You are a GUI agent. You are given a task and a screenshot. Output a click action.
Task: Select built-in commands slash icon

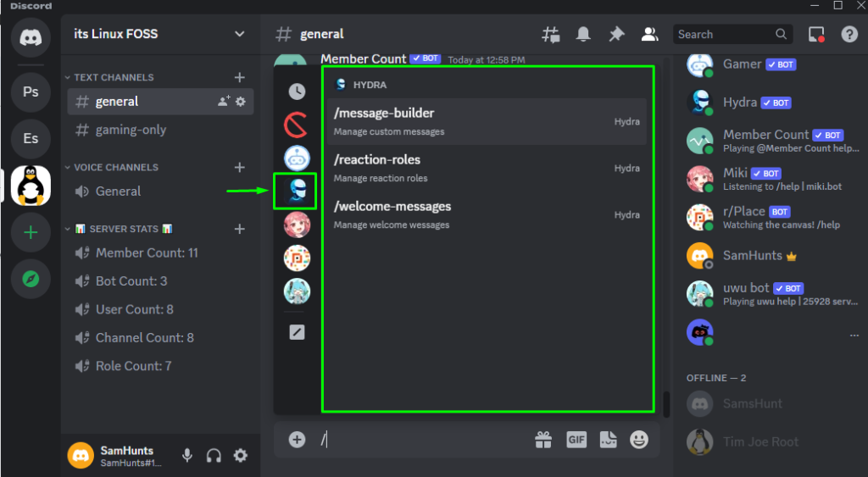coord(297,332)
